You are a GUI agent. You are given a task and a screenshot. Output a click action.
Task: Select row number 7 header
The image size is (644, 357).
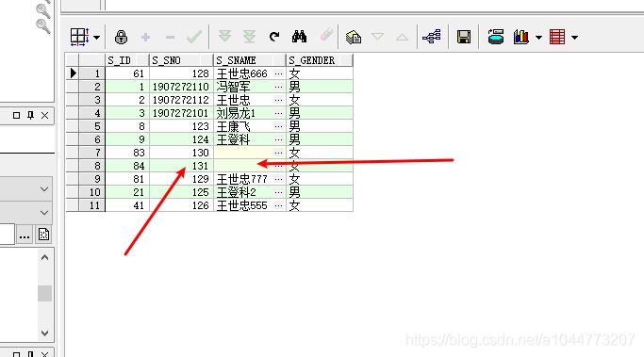(92, 153)
